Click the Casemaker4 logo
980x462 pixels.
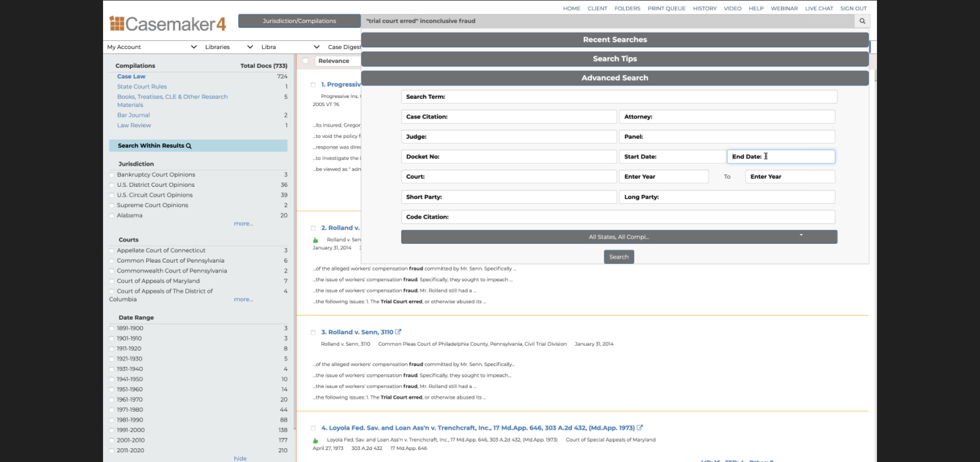pos(168,24)
